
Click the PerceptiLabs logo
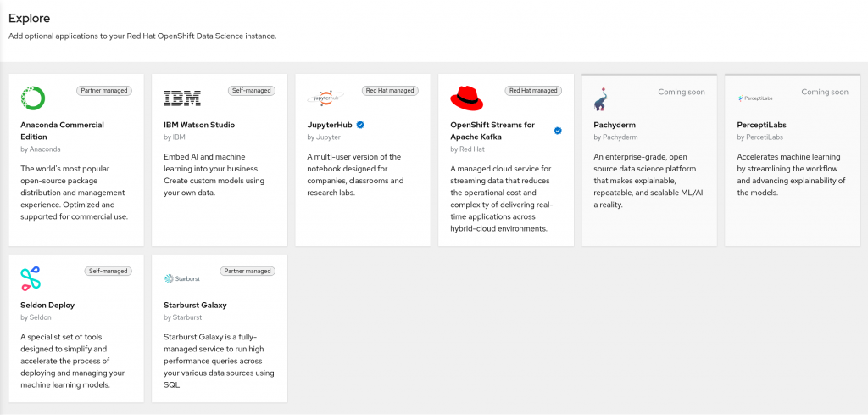click(x=755, y=98)
